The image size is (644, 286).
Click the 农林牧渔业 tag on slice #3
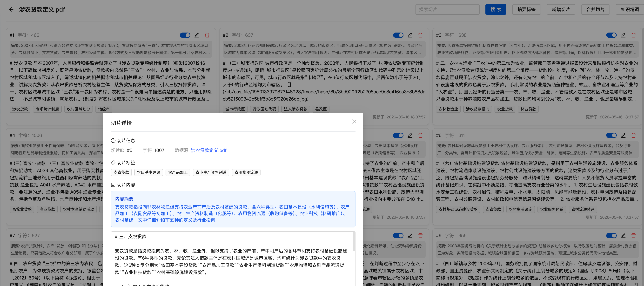448,109
